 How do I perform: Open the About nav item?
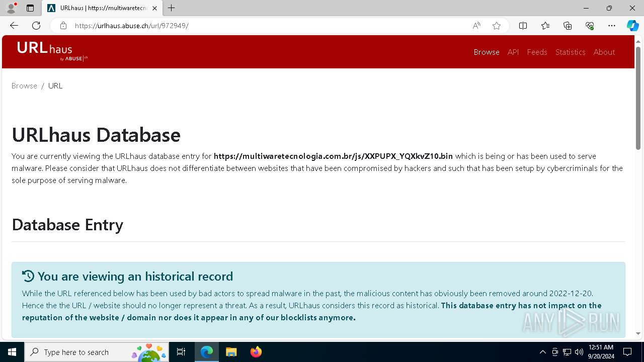604,52
